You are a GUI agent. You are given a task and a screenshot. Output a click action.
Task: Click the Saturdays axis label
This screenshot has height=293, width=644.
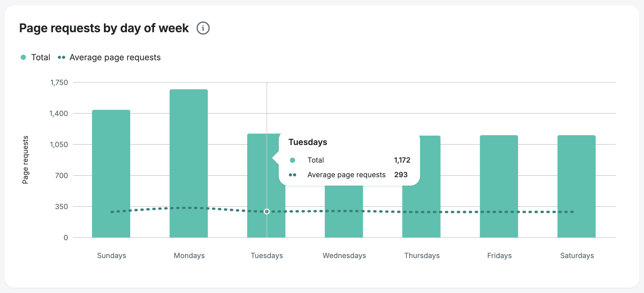click(x=577, y=256)
